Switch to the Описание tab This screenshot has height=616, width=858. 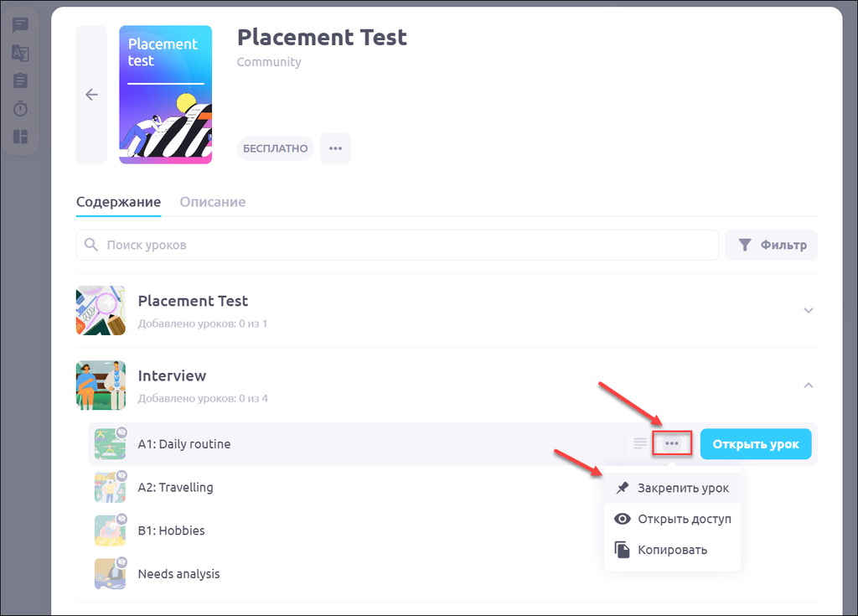tap(213, 202)
